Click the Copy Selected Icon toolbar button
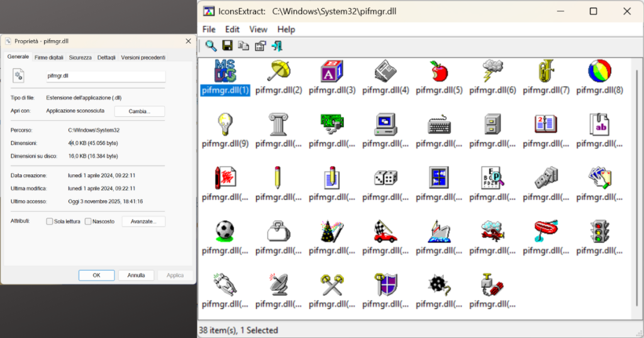644x338 pixels. pos(243,45)
